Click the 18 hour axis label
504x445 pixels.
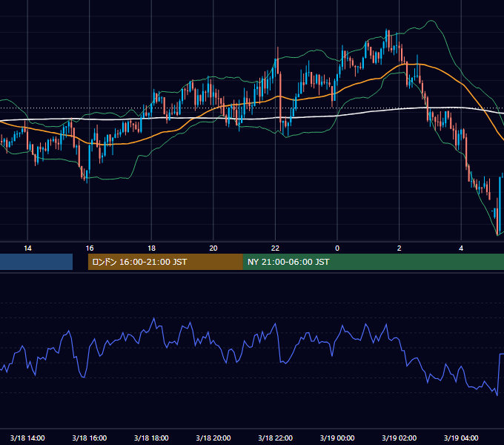[x=151, y=248]
